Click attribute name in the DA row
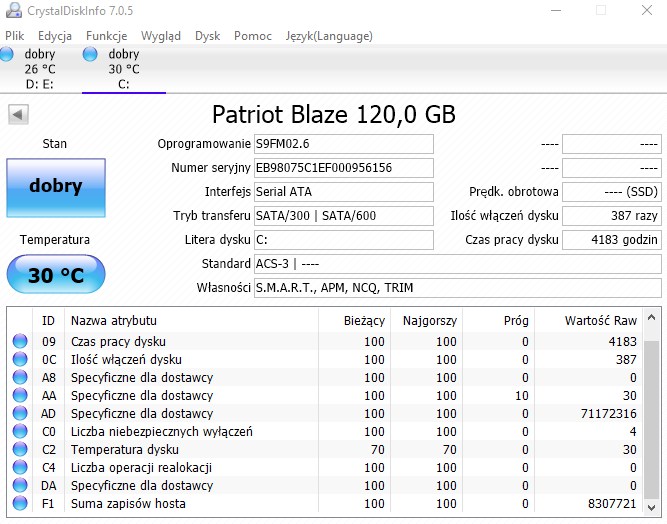The height and width of the screenshot is (524, 667). click(142, 486)
